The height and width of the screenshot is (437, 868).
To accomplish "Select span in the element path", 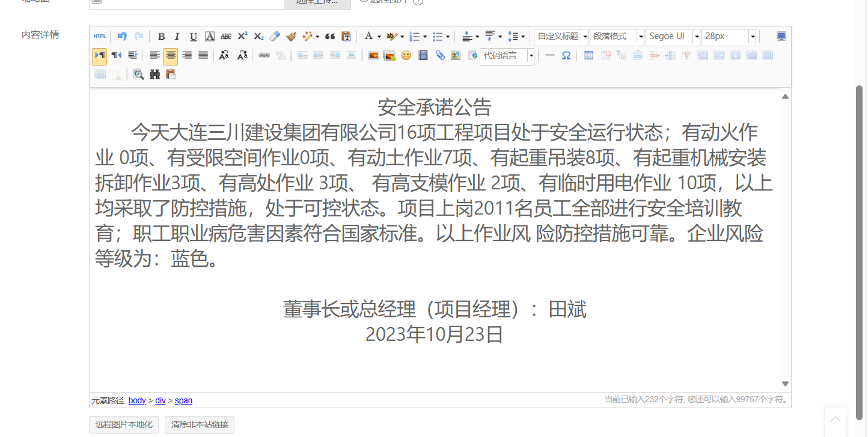I will [x=184, y=400].
